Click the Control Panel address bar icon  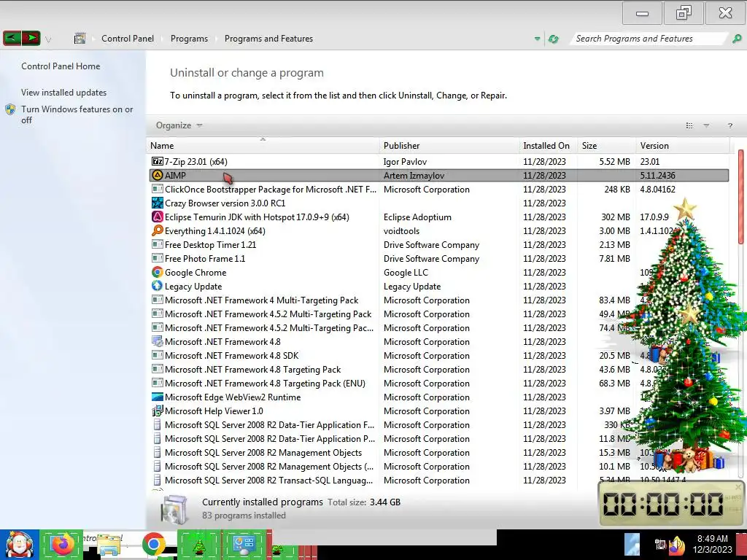80,38
